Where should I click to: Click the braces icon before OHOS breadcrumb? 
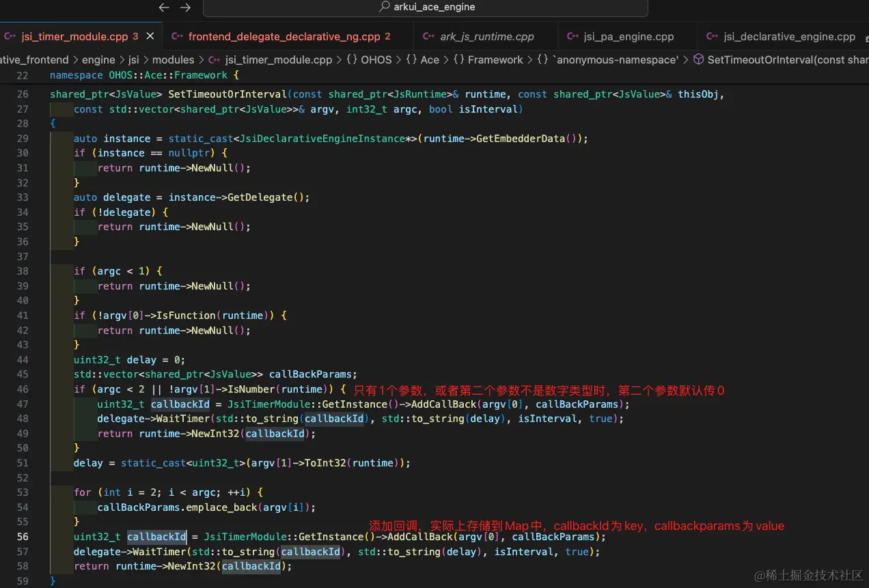tap(352, 59)
